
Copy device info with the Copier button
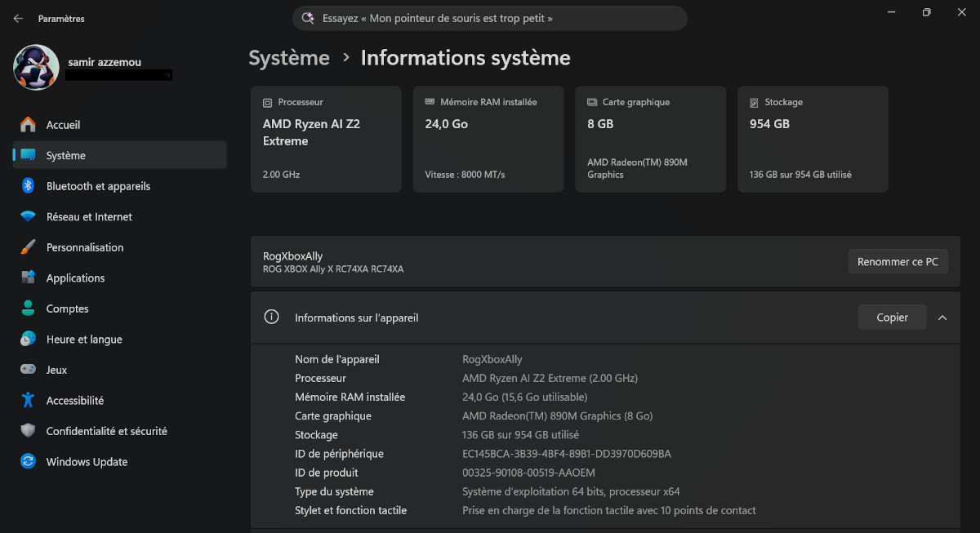point(892,318)
